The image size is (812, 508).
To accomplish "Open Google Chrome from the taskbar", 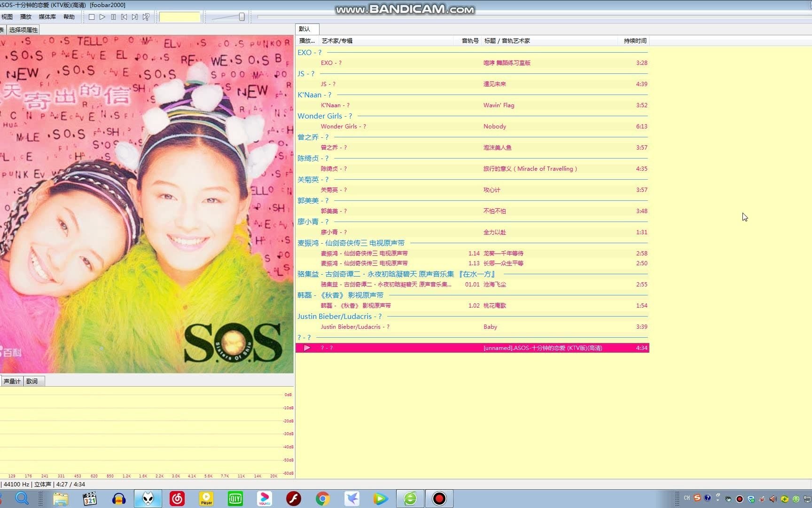I will pyautogui.click(x=323, y=499).
